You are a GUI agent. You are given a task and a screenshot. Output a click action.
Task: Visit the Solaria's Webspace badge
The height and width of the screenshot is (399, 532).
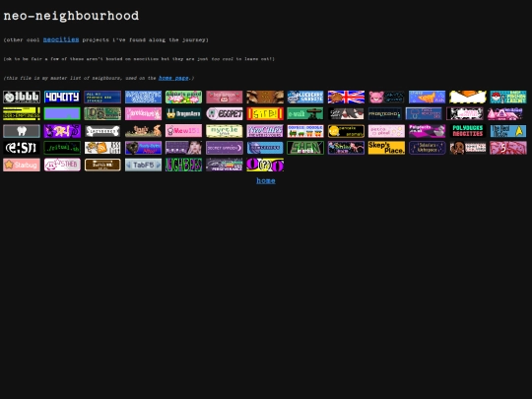click(428, 148)
